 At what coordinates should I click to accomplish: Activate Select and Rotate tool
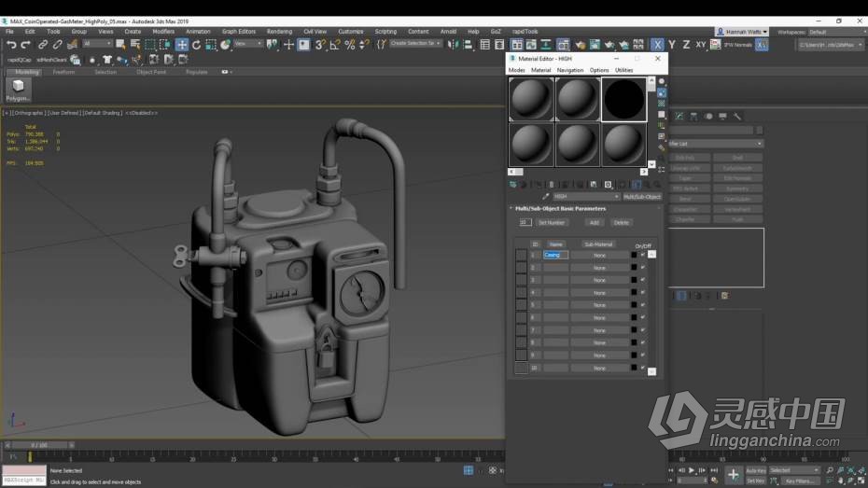(196, 45)
